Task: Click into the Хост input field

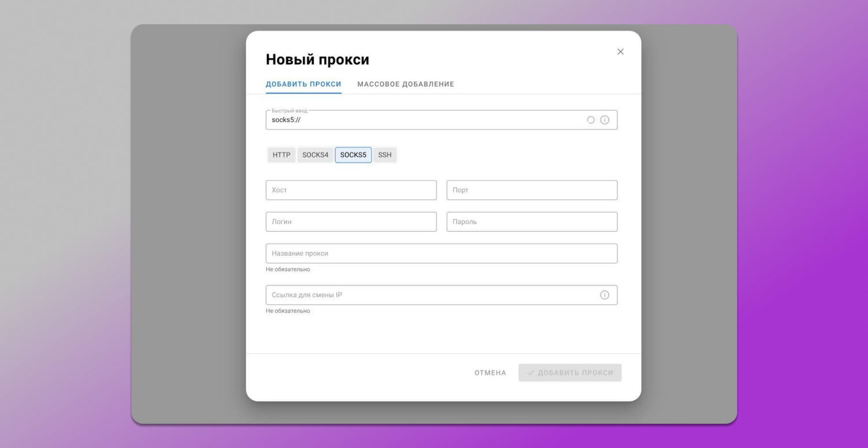Action: pyautogui.click(x=351, y=190)
